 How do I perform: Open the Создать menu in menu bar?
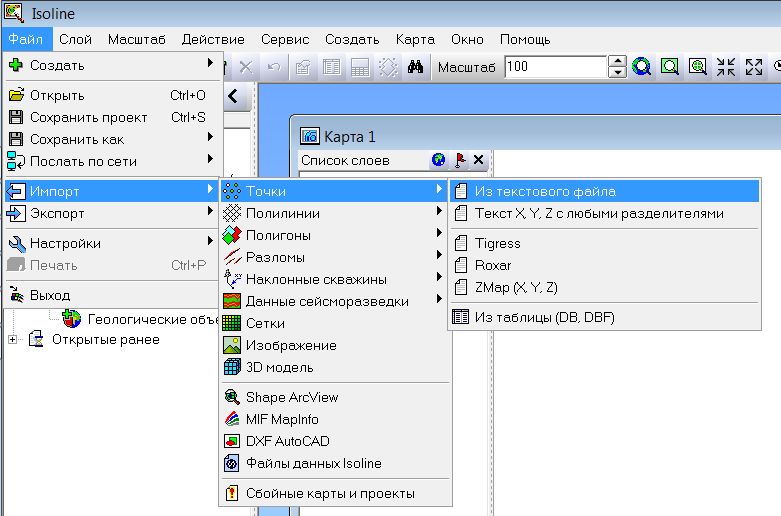pyautogui.click(x=352, y=39)
